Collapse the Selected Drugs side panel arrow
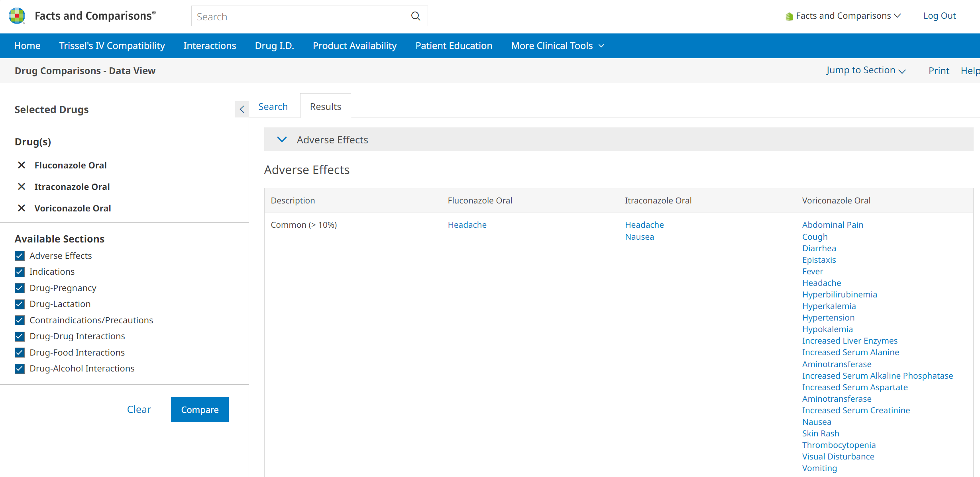 pos(242,109)
